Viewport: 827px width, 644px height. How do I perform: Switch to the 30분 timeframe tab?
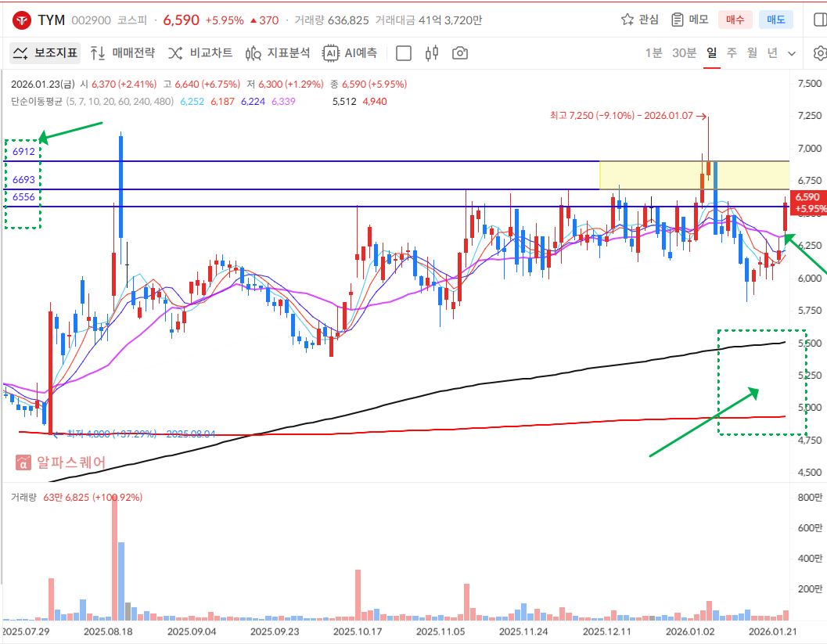click(684, 53)
